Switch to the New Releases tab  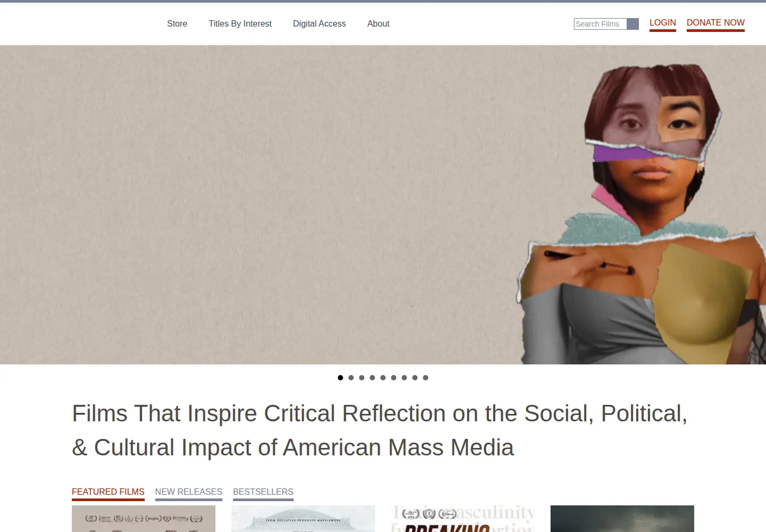(x=189, y=493)
